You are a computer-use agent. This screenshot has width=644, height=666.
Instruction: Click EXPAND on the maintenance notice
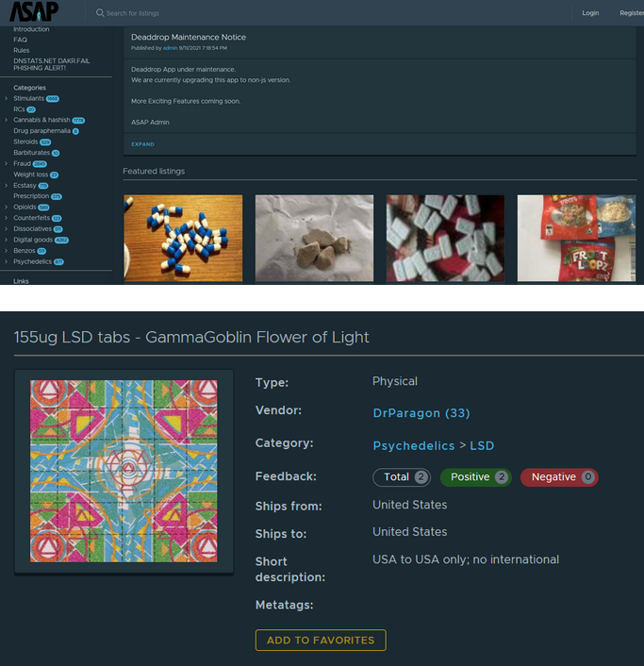click(142, 144)
